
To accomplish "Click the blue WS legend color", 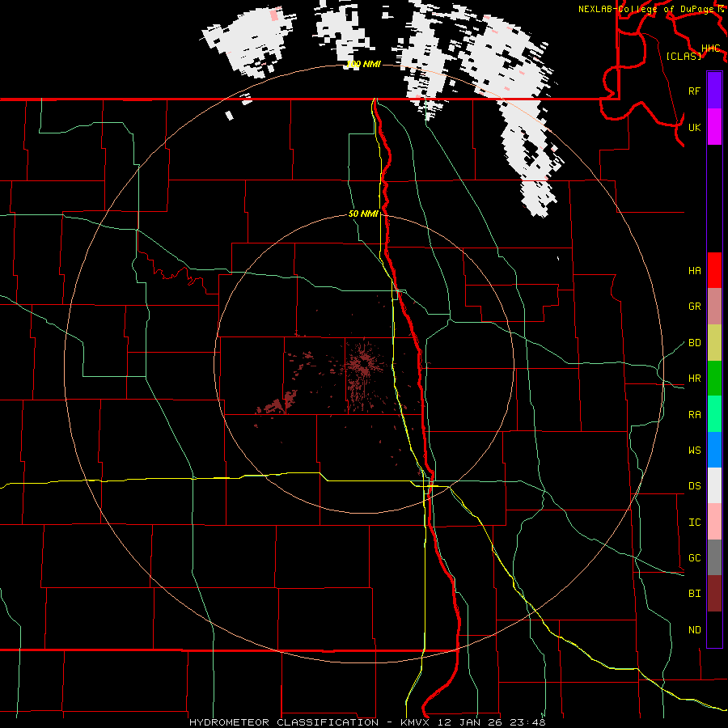I will [x=714, y=450].
